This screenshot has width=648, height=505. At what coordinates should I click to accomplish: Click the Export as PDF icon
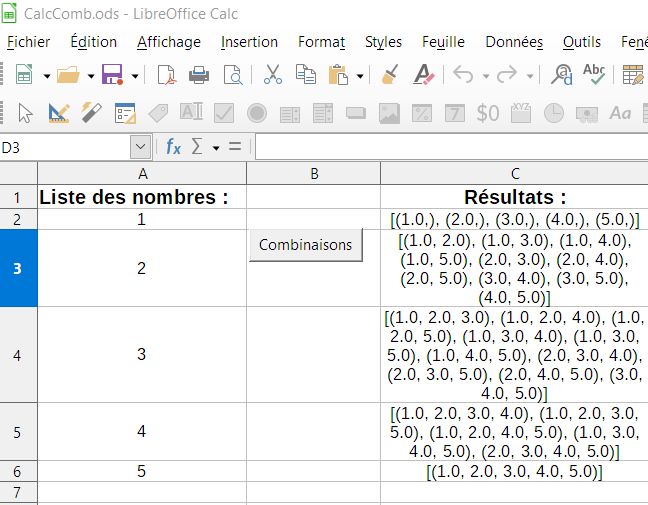coord(166,75)
